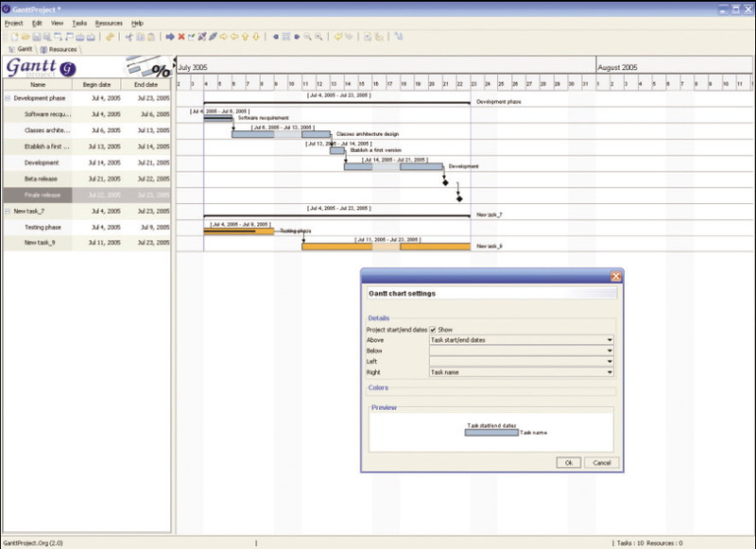Open the Resources menu
Image resolution: width=756 pixels, height=549 pixels.
coord(109,23)
